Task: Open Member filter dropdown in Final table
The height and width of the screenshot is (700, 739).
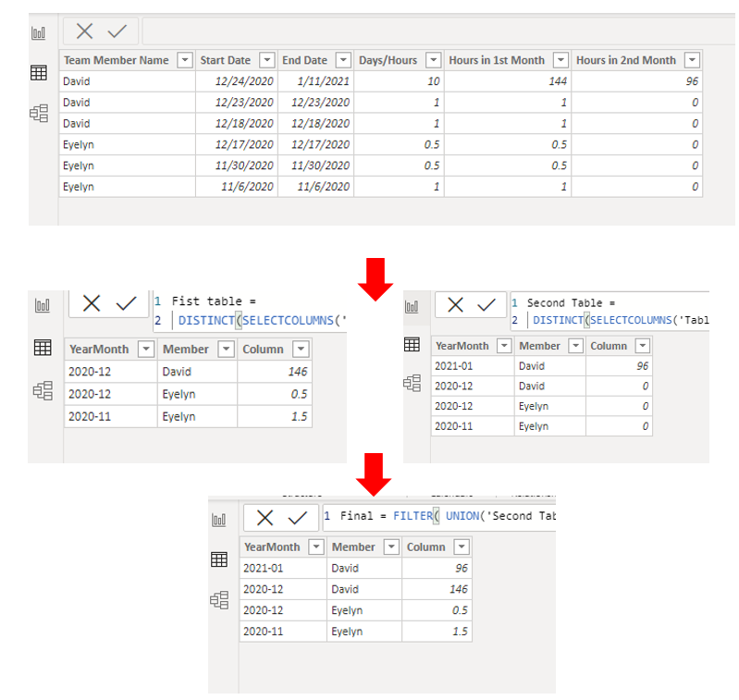Action: 391,546
